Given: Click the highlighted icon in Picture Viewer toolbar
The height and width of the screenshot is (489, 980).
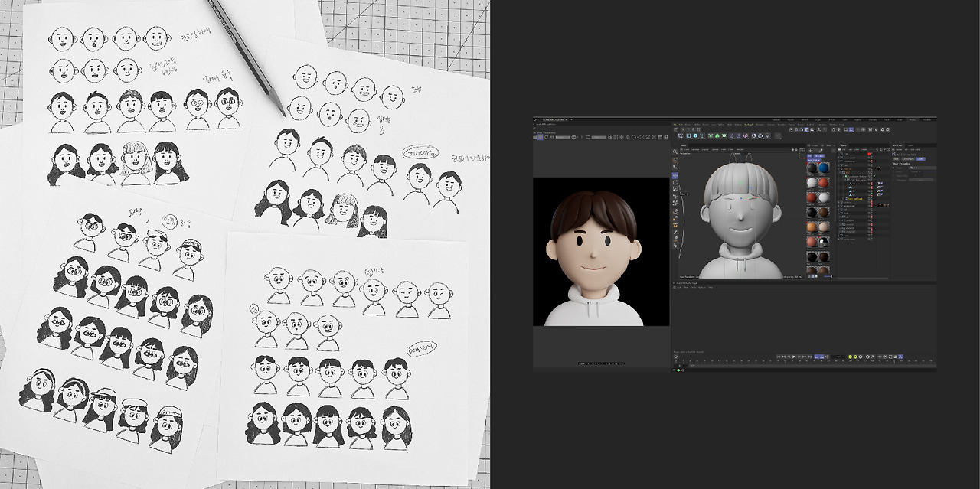Looking at the screenshot, I should [x=541, y=137].
